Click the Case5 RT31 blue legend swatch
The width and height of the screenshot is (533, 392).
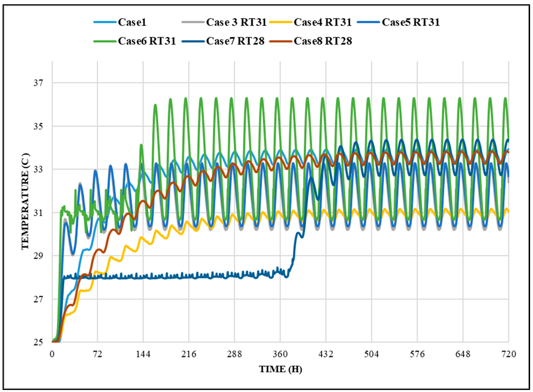point(369,22)
